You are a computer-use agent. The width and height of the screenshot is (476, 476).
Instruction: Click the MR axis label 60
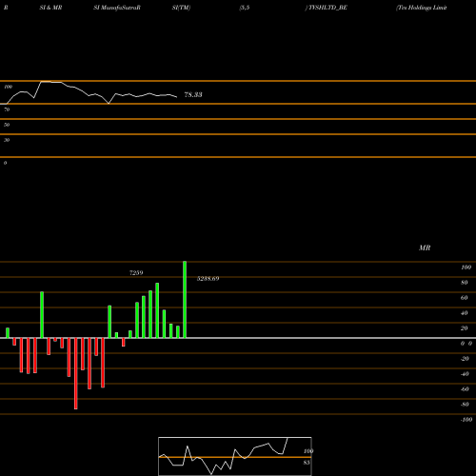click(465, 298)
